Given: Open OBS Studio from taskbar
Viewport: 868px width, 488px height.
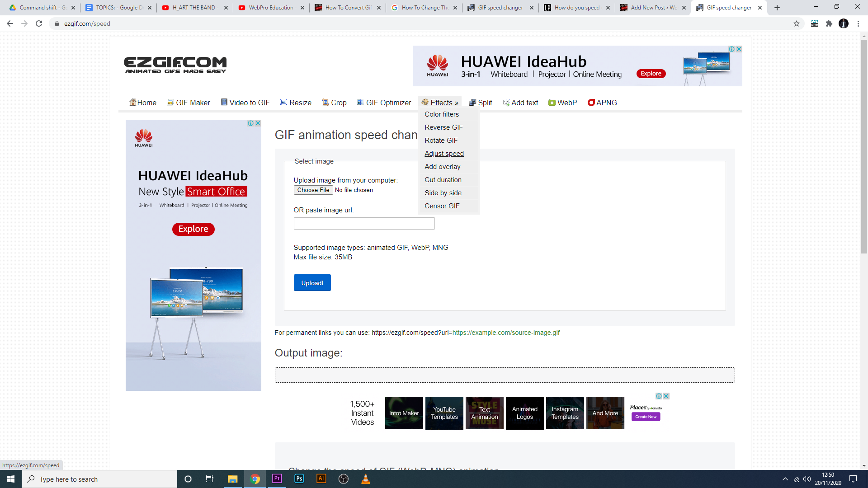Looking at the screenshot, I should pos(344,479).
